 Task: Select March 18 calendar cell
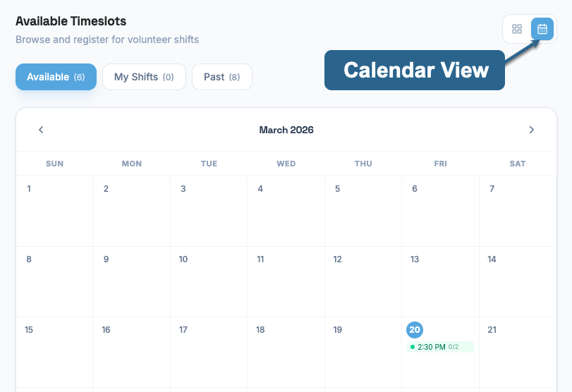coord(286,352)
